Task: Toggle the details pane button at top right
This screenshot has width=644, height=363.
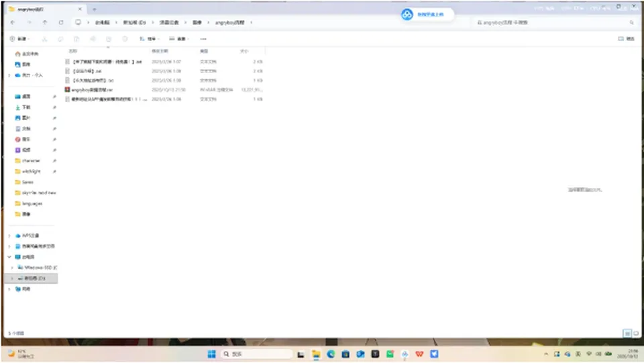Action: [627, 39]
